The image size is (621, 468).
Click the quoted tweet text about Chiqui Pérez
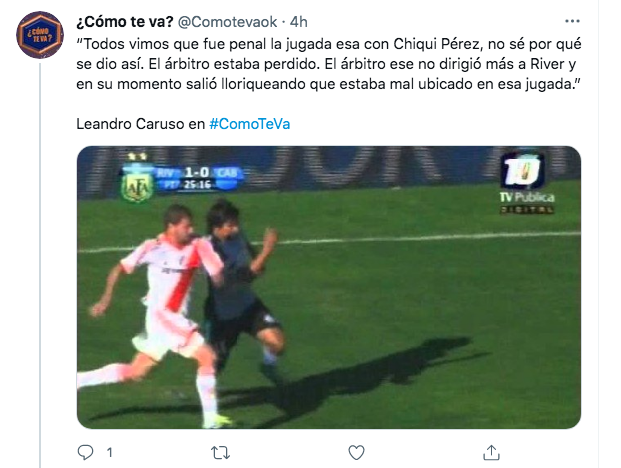pyautogui.click(x=329, y=64)
